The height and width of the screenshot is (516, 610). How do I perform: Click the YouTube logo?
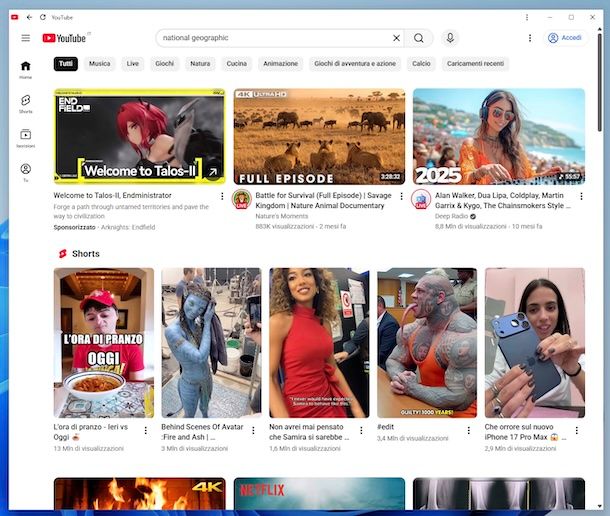[64, 38]
